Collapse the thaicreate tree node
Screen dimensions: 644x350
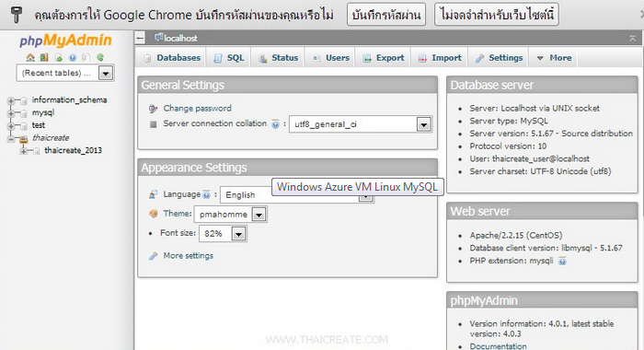(x=11, y=139)
